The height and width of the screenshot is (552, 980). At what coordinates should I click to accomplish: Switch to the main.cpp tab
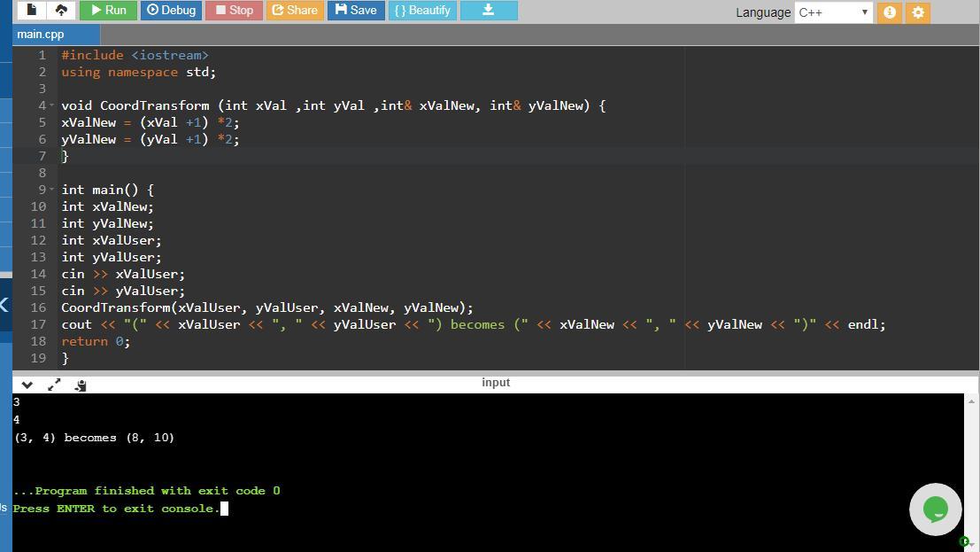(x=41, y=34)
